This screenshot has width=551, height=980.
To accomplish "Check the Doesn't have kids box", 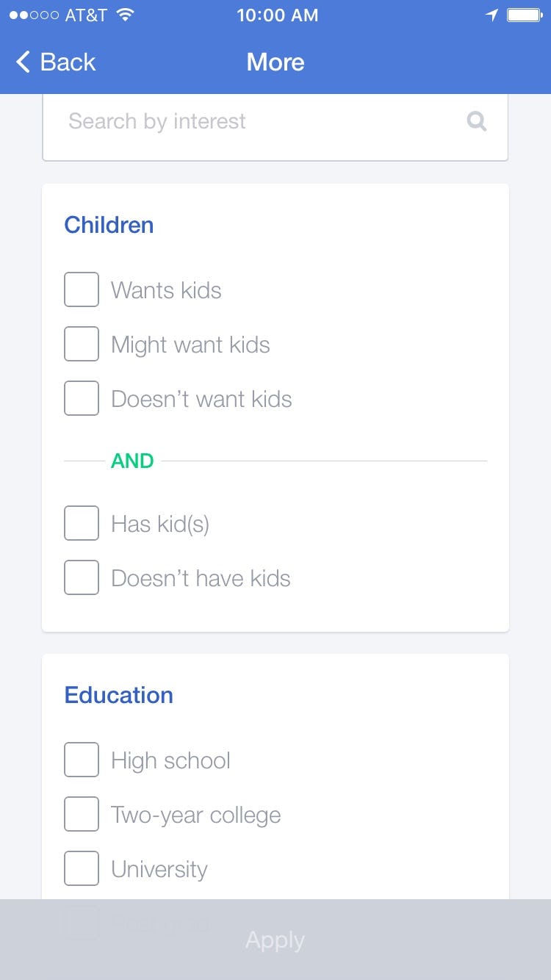I will point(82,577).
